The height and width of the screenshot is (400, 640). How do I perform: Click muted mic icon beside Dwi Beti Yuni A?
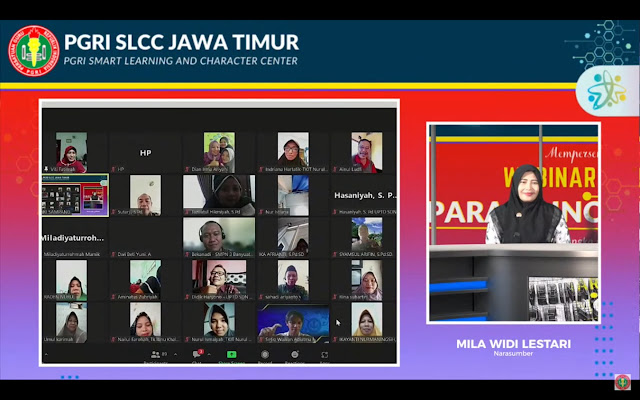113,254
